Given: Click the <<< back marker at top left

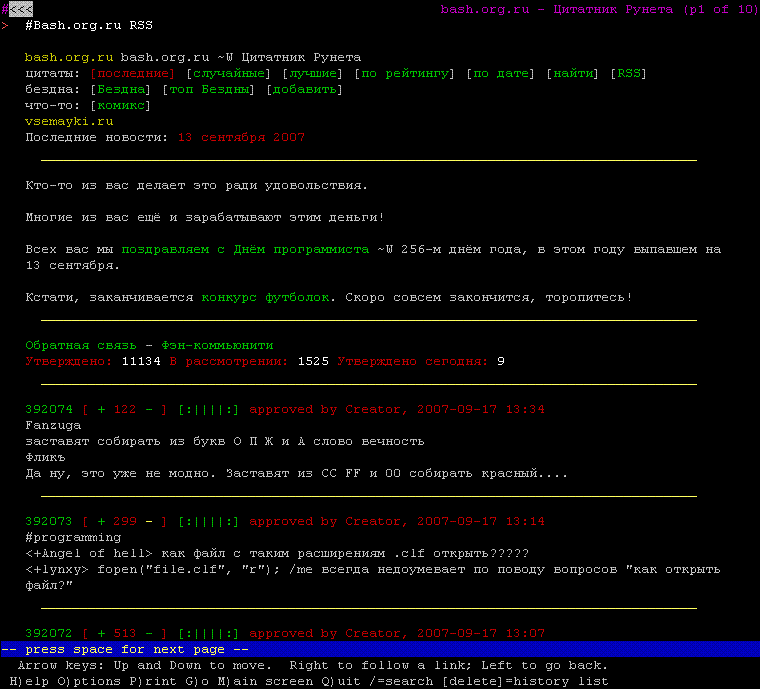Looking at the screenshot, I should pos(20,9).
